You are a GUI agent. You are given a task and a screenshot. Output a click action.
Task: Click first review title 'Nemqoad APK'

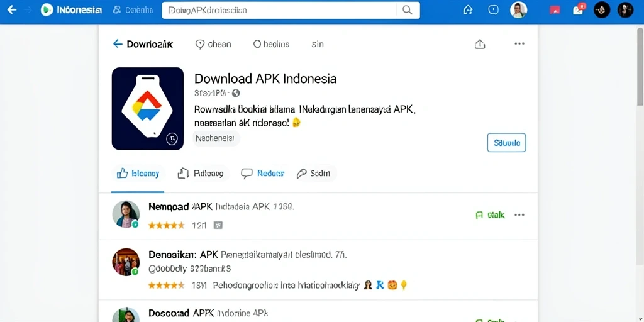point(180,206)
